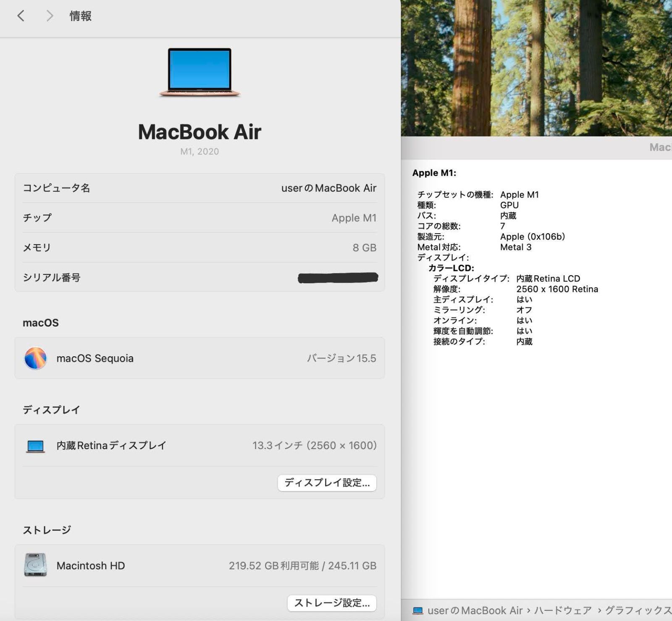The image size is (672, 621).
Task: Click グラフィックス in the path bar
Action: 638,610
